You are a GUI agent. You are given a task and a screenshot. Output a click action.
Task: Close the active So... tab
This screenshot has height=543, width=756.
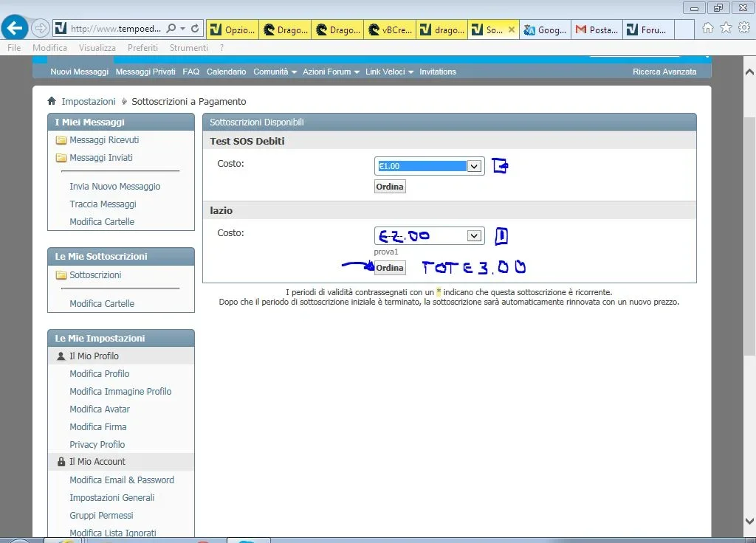512,30
